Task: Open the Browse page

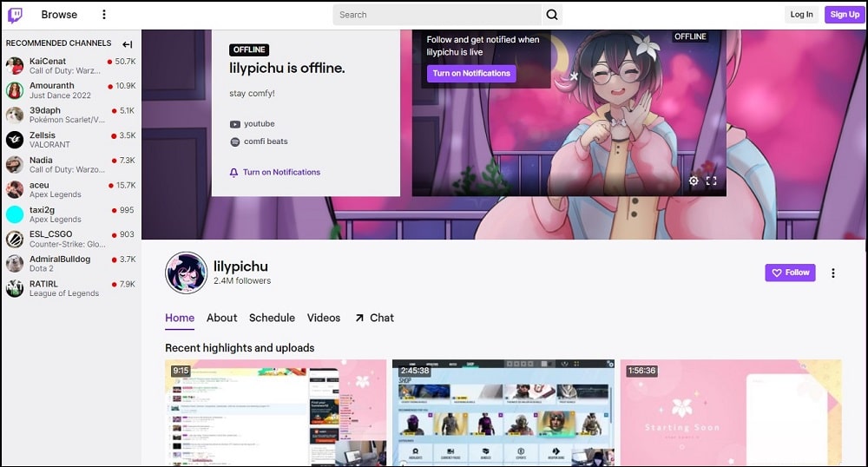Action: tap(59, 15)
